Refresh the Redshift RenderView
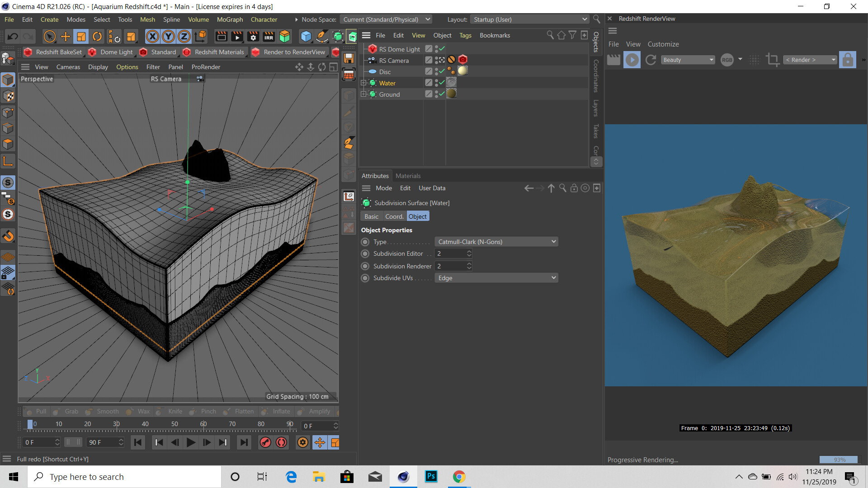Viewport: 868px width, 488px height. click(x=651, y=60)
